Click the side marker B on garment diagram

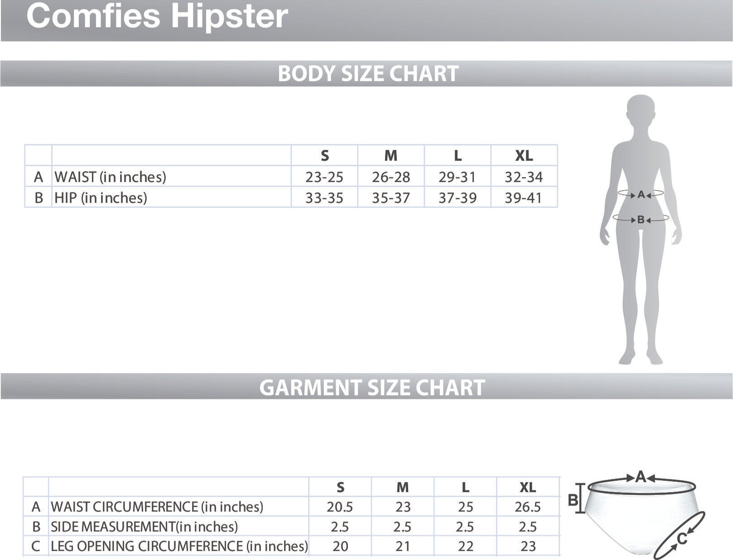(x=573, y=500)
